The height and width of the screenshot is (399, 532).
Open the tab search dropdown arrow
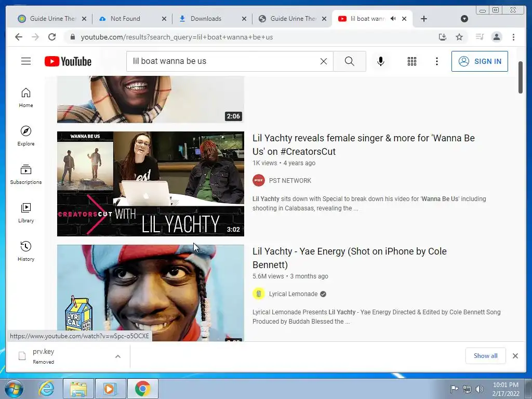pyautogui.click(x=464, y=19)
